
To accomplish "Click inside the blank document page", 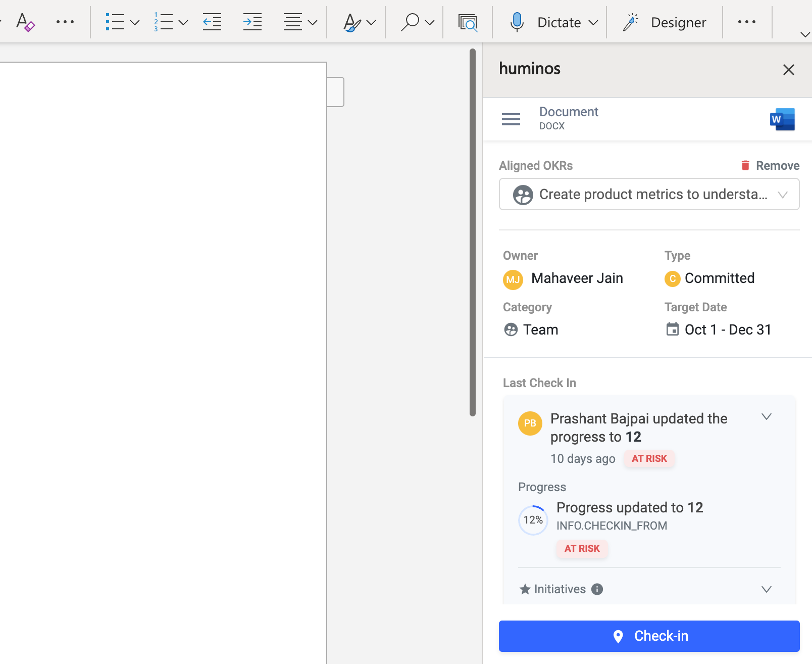I will point(163,363).
